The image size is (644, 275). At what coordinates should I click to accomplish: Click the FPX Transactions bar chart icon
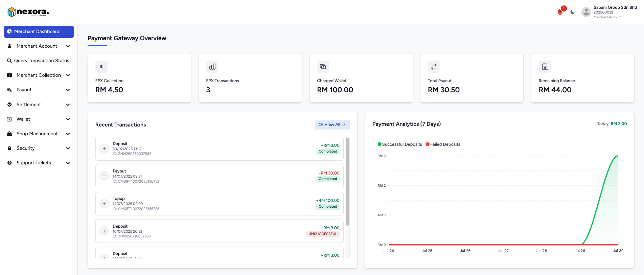(x=212, y=67)
